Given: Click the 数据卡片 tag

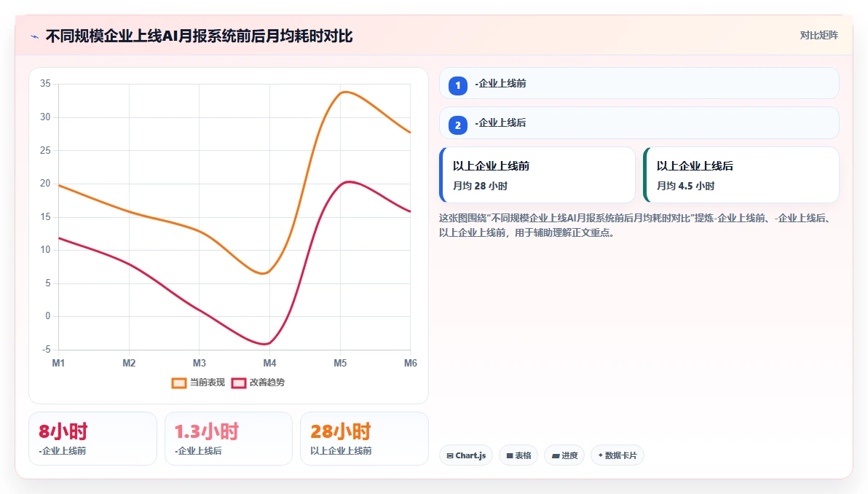Looking at the screenshot, I should [618, 455].
